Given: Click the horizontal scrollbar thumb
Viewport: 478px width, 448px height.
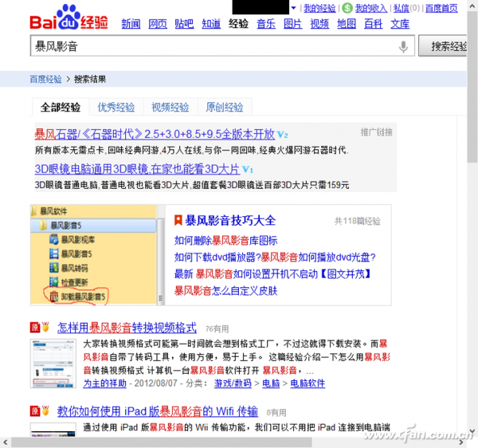Looking at the screenshot, I should point(162,442).
